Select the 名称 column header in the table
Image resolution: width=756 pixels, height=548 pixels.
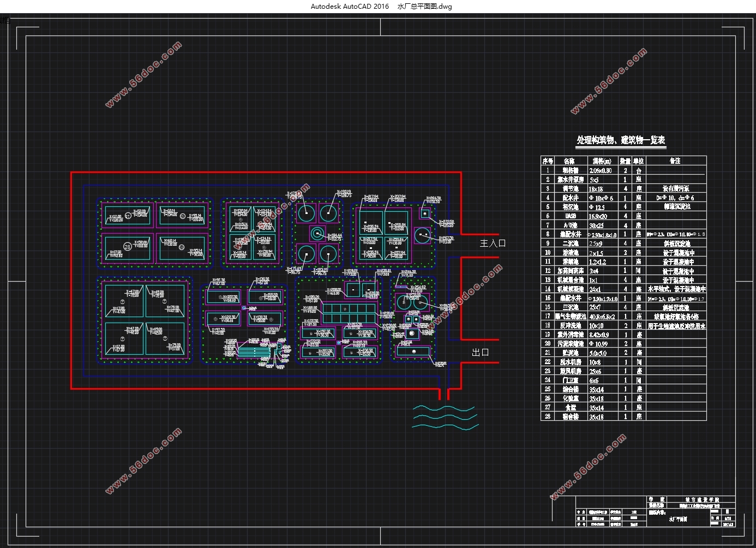point(569,161)
